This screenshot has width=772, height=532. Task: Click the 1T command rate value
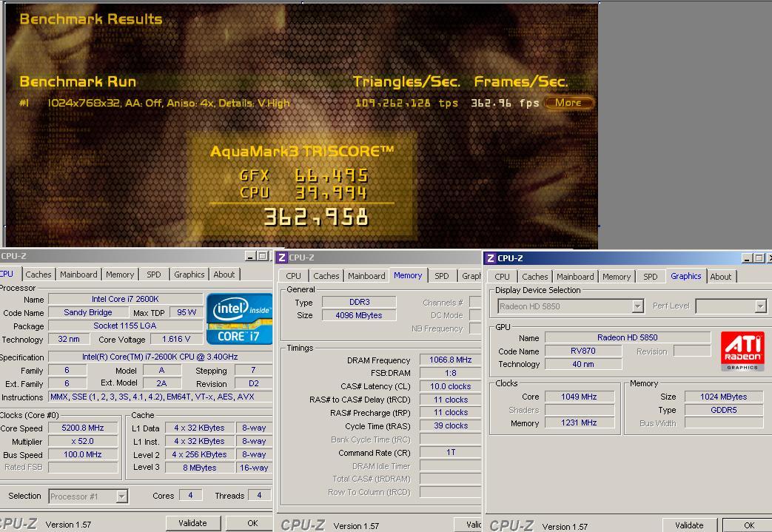pyautogui.click(x=451, y=452)
